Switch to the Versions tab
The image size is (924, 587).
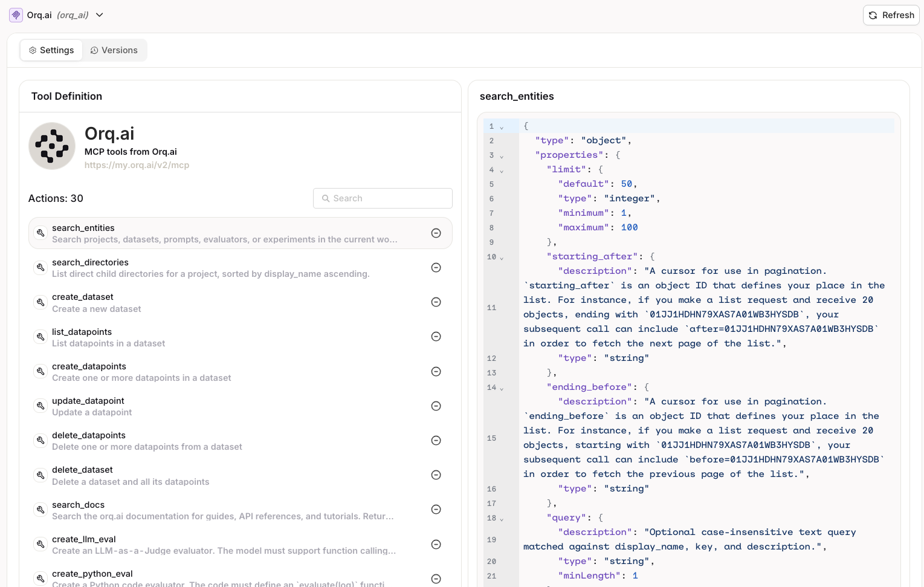coord(114,50)
